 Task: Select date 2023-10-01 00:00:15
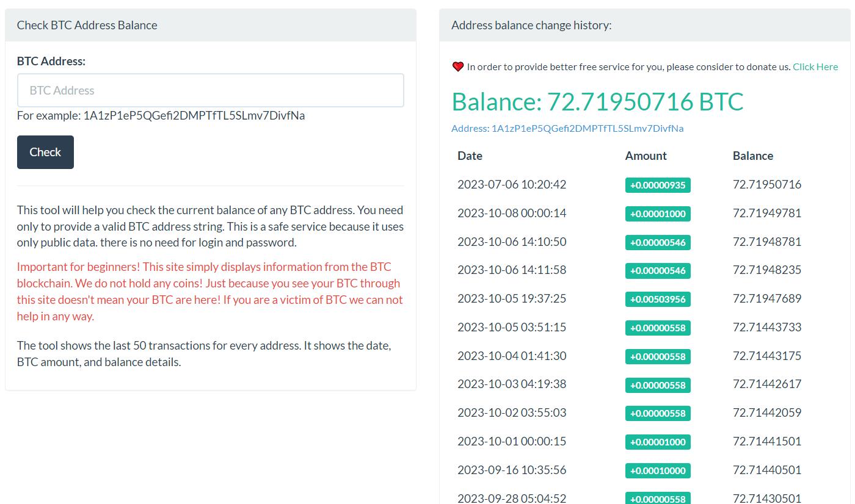512,441
